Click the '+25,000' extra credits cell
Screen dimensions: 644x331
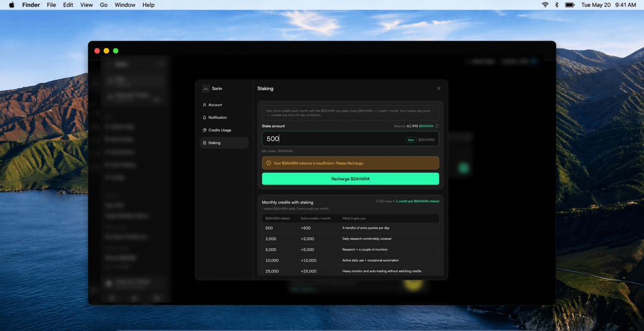(x=309, y=271)
